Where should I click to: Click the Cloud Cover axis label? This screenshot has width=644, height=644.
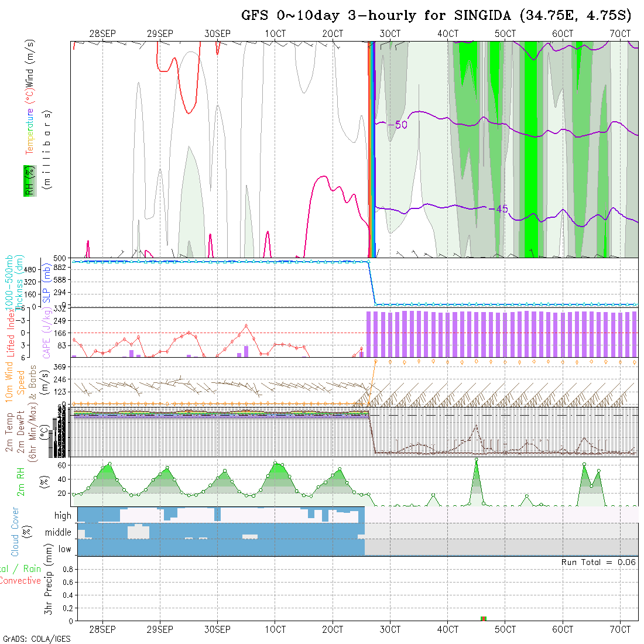pos(15,532)
